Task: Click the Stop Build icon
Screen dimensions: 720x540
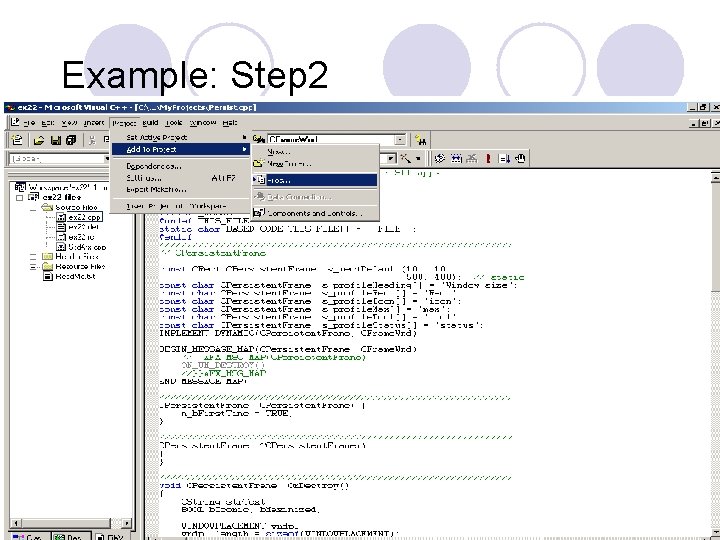Action: click(472, 158)
